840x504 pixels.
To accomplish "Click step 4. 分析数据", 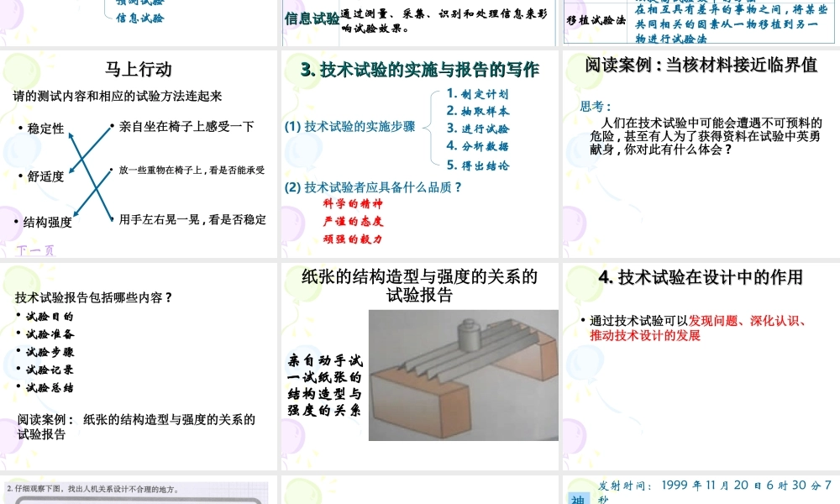I will (477, 145).
